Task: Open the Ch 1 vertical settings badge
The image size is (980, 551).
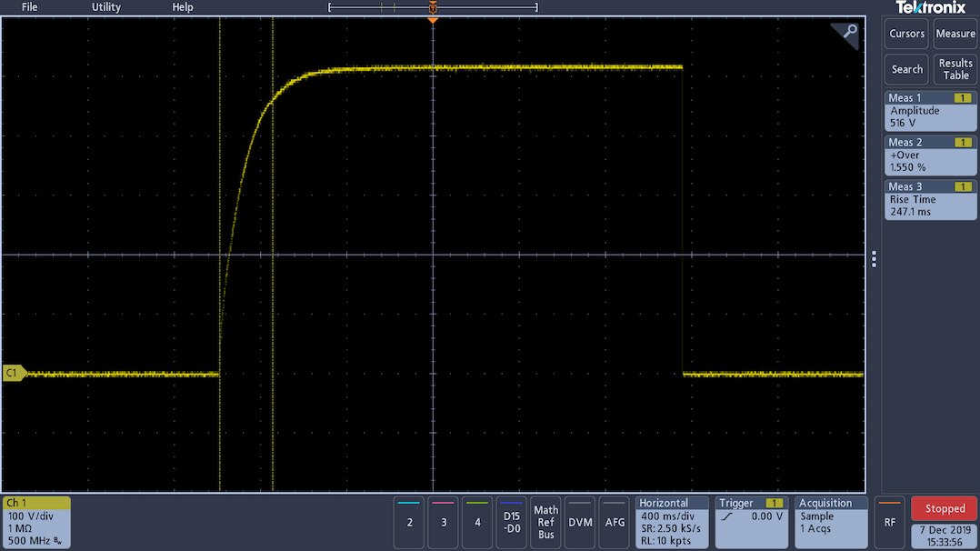Action: coord(36,522)
